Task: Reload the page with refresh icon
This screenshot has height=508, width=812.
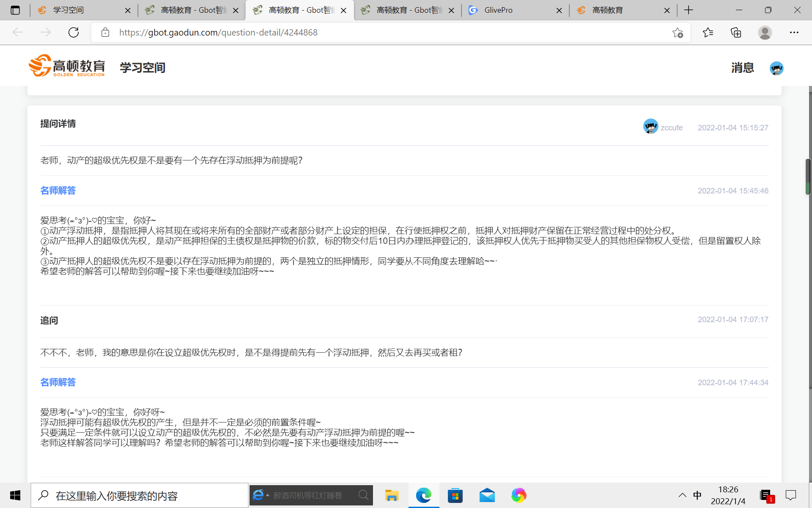Action: tap(73, 32)
